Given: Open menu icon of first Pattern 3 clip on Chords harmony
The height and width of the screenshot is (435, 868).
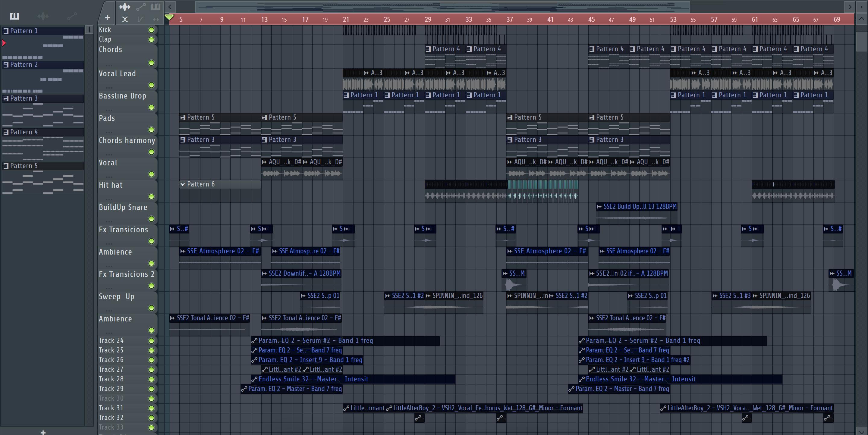Looking at the screenshot, I should coord(183,140).
